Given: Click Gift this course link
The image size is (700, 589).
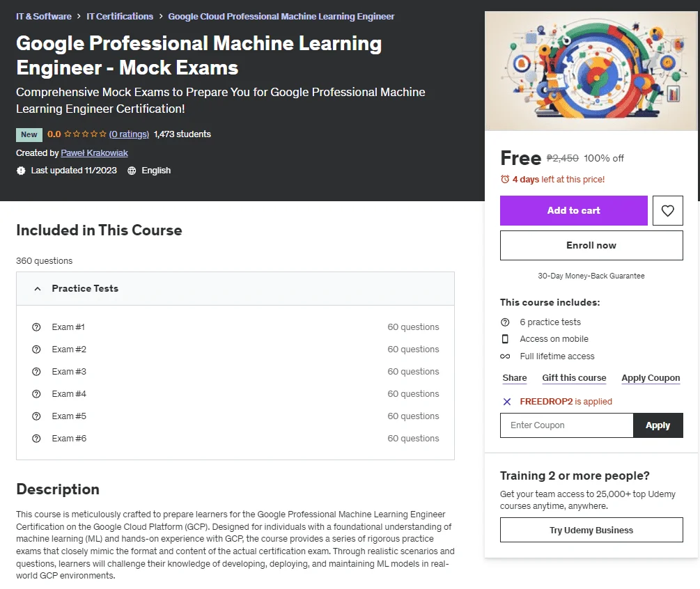Looking at the screenshot, I should coord(574,378).
